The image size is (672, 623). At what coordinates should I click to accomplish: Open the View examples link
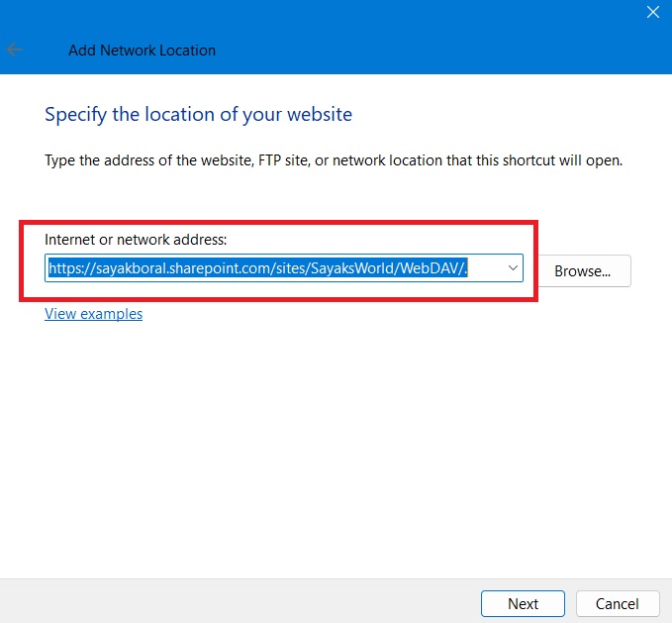[93, 314]
